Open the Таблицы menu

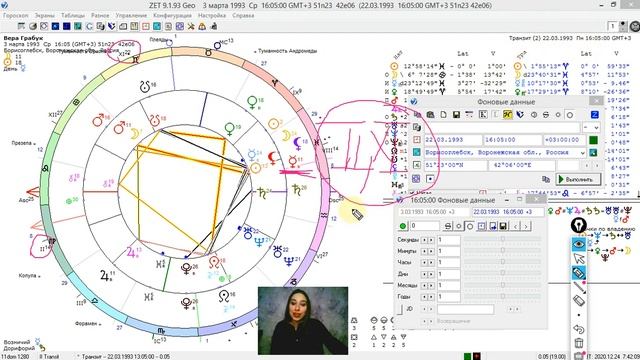pyautogui.click(x=73, y=16)
